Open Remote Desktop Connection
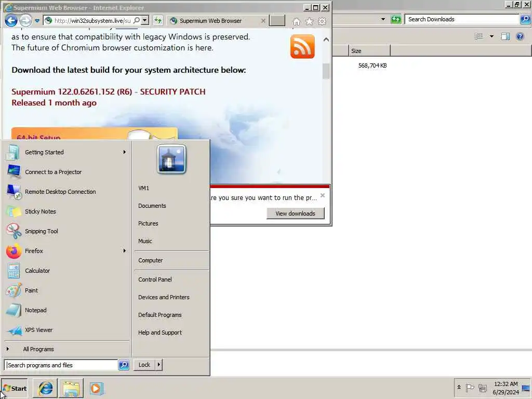532x399 pixels. [x=66, y=192]
